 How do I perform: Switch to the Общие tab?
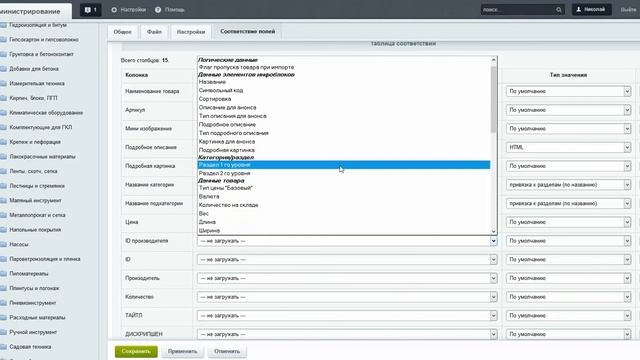click(122, 32)
